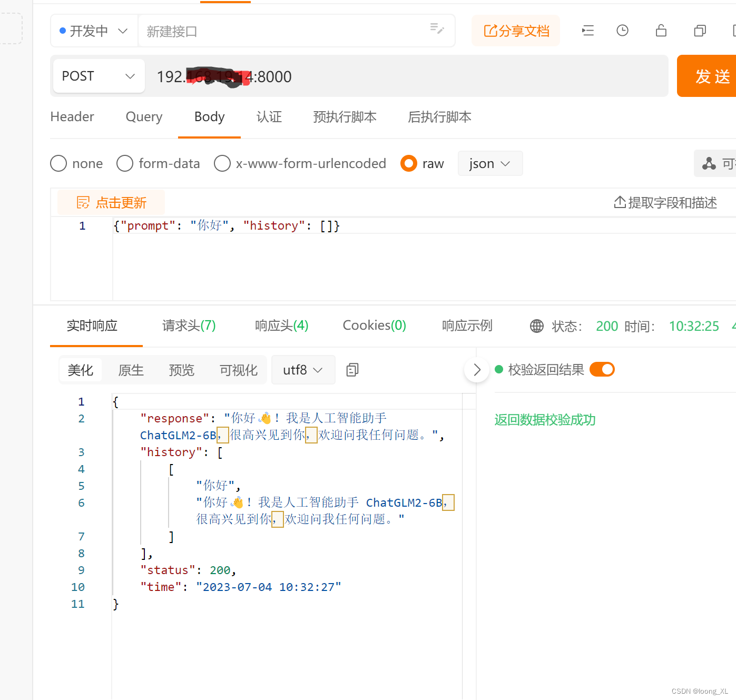Open the Cookies(0) tab
The width and height of the screenshot is (736, 700).
click(x=375, y=326)
